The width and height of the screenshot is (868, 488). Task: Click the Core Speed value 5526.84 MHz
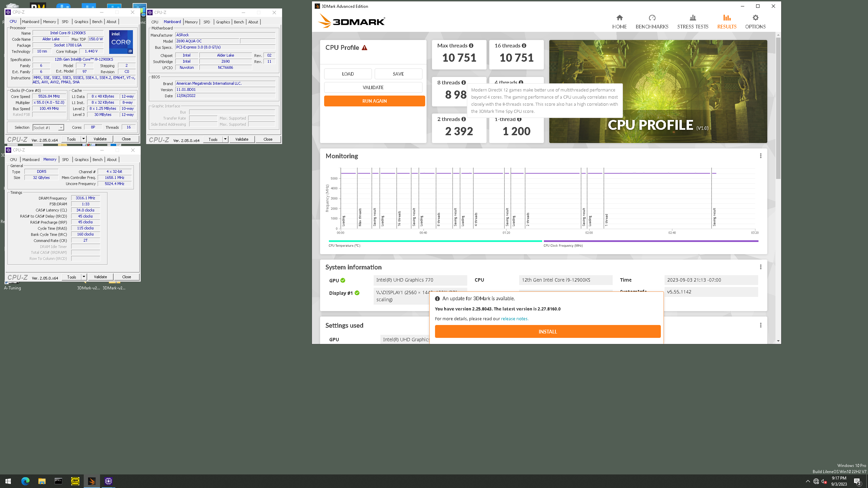pos(49,96)
